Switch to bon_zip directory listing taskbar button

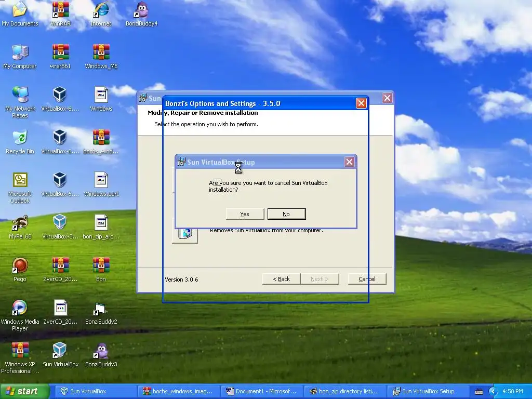coord(345,391)
